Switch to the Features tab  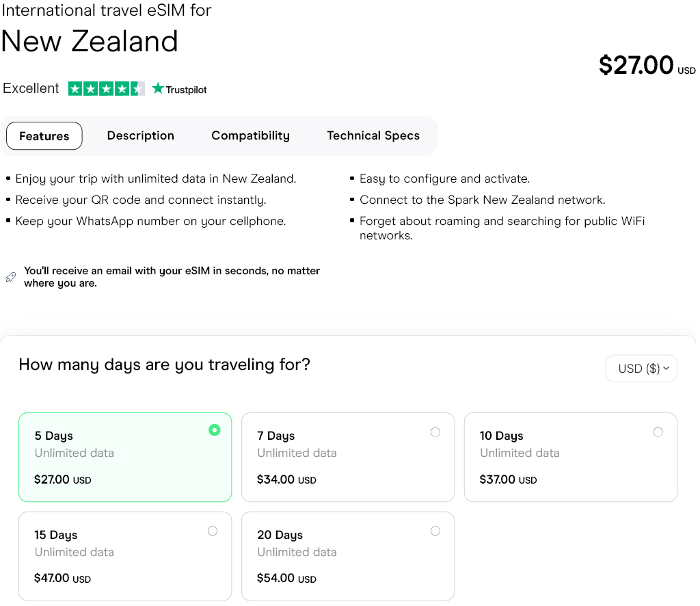(x=44, y=135)
